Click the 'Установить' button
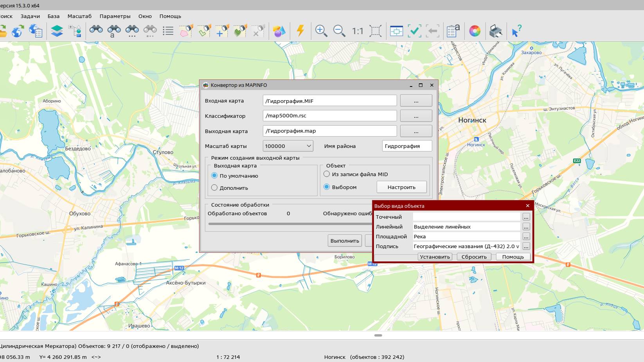 [x=435, y=257]
